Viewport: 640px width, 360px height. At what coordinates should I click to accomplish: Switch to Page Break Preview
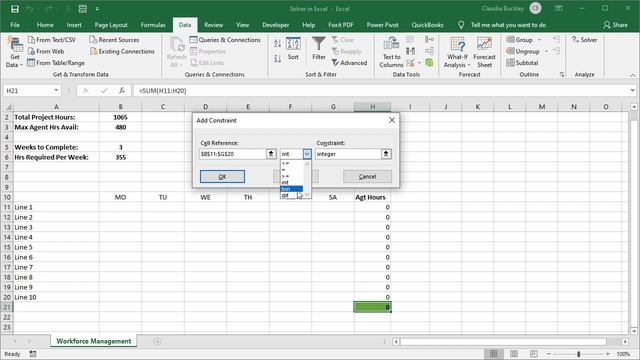[533, 354]
